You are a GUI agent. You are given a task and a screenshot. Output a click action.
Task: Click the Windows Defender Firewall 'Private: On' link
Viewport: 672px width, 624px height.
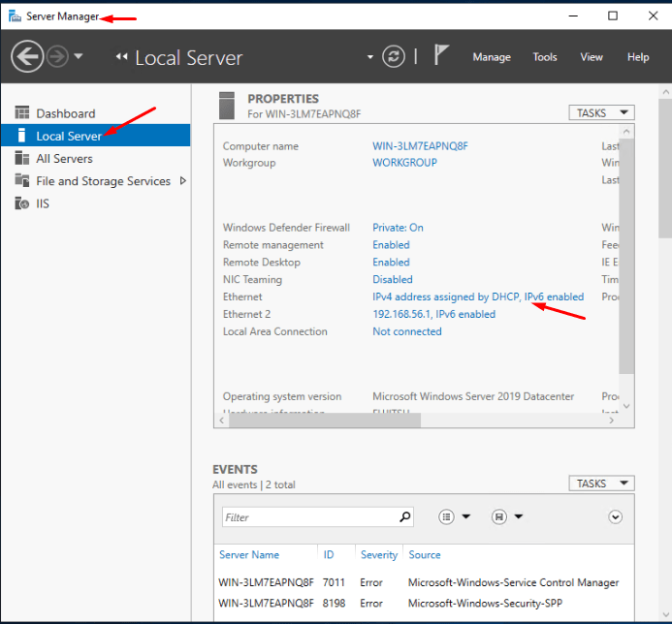[x=398, y=228]
